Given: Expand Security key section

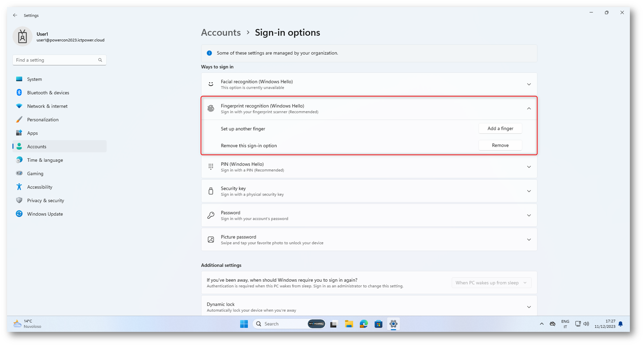Looking at the screenshot, I should [x=529, y=191].
